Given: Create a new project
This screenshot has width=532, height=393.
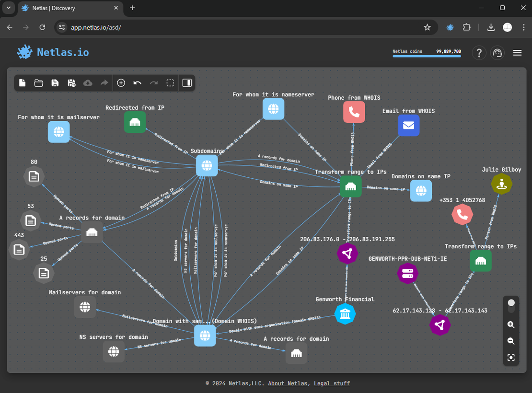Looking at the screenshot, I should tap(22, 83).
